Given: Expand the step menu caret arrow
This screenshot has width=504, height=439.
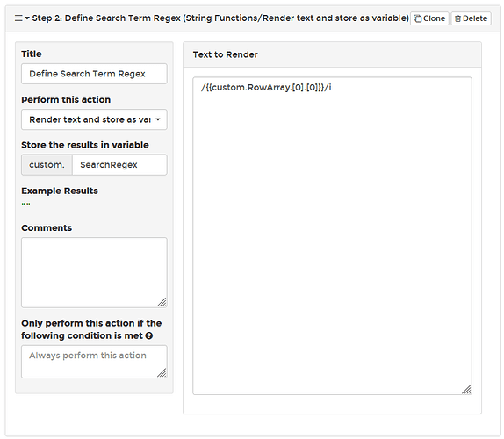Looking at the screenshot, I should (x=27, y=18).
